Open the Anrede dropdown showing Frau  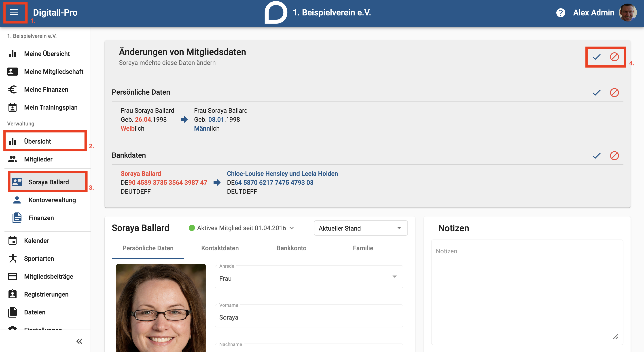click(309, 277)
